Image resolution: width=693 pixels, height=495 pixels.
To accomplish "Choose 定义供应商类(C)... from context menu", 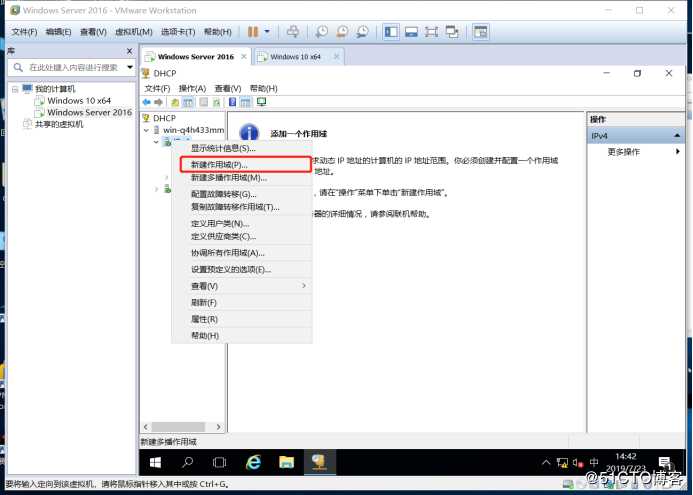I will (242, 236).
